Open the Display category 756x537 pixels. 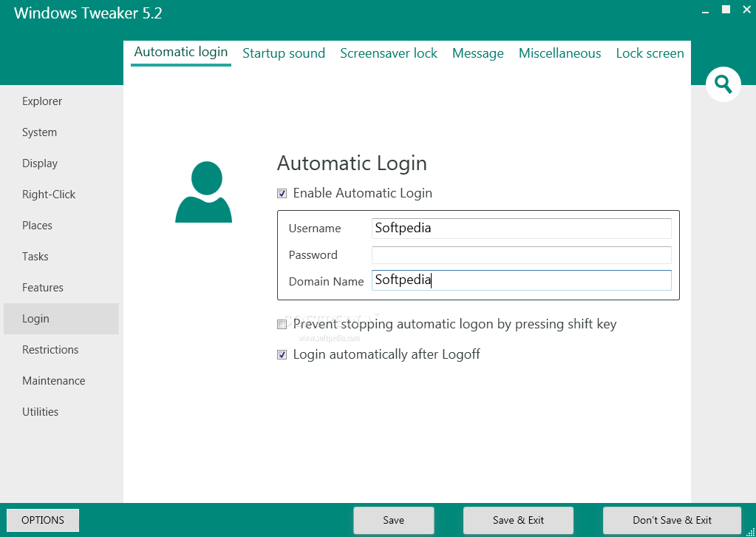click(x=61, y=163)
